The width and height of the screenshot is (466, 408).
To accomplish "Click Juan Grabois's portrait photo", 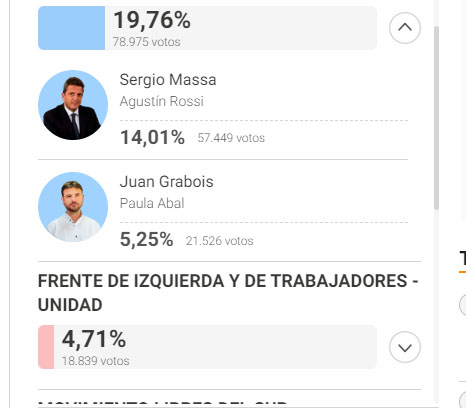I will 73,207.
